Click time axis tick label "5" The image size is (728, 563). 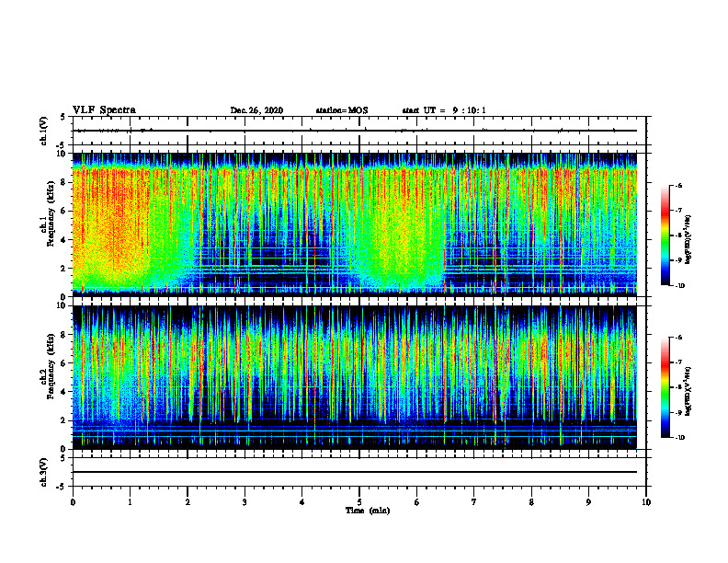coord(359,502)
